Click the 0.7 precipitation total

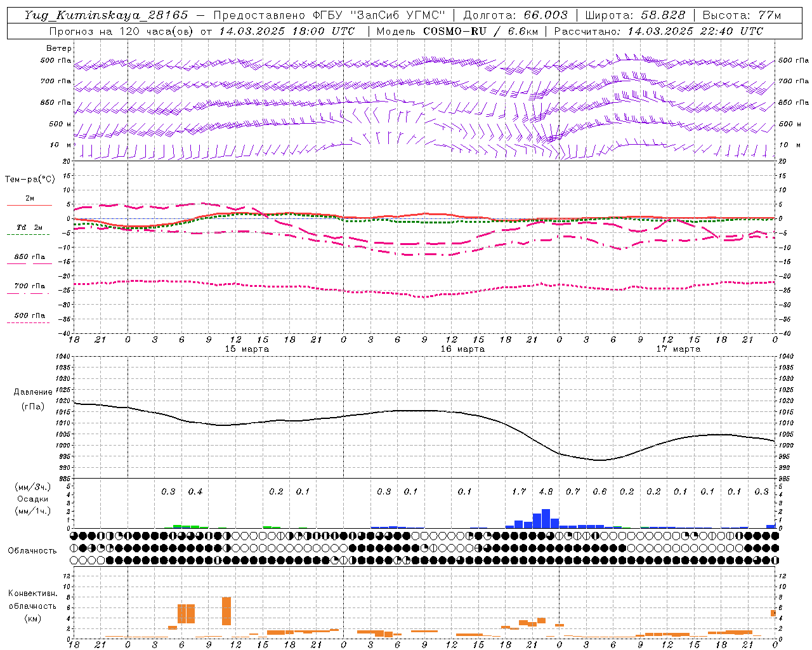[x=573, y=491]
